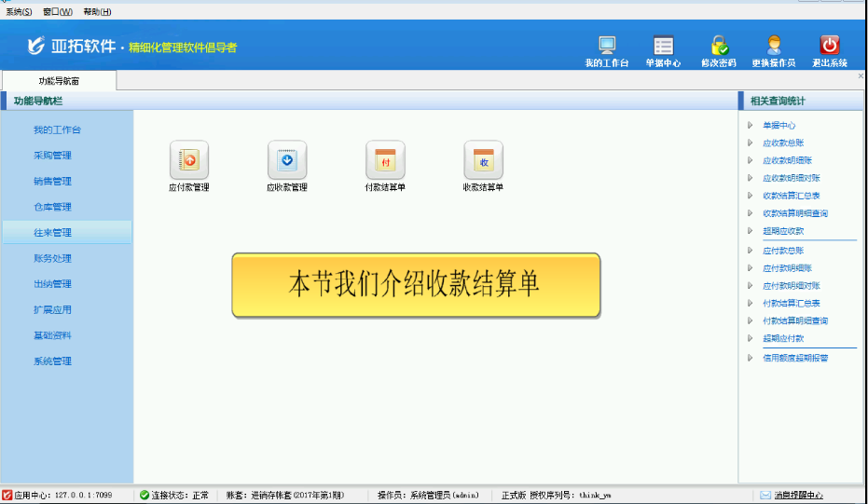The image size is (868, 504).
Task: Open the 系统(S) menu
Action: pos(19,12)
